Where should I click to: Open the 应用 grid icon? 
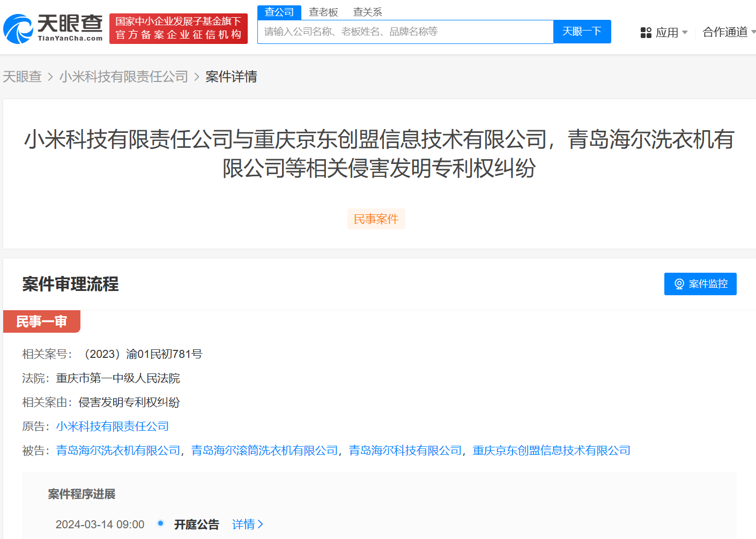pos(646,33)
